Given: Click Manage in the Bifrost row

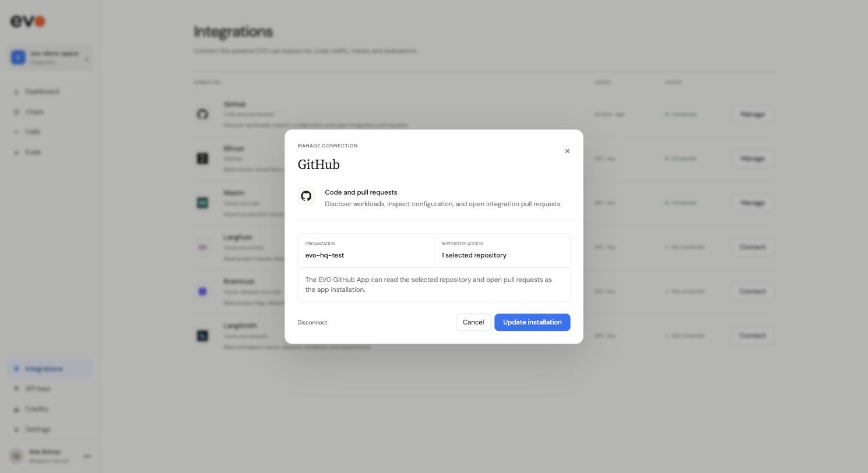Looking at the screenshot, I should 753,158.
